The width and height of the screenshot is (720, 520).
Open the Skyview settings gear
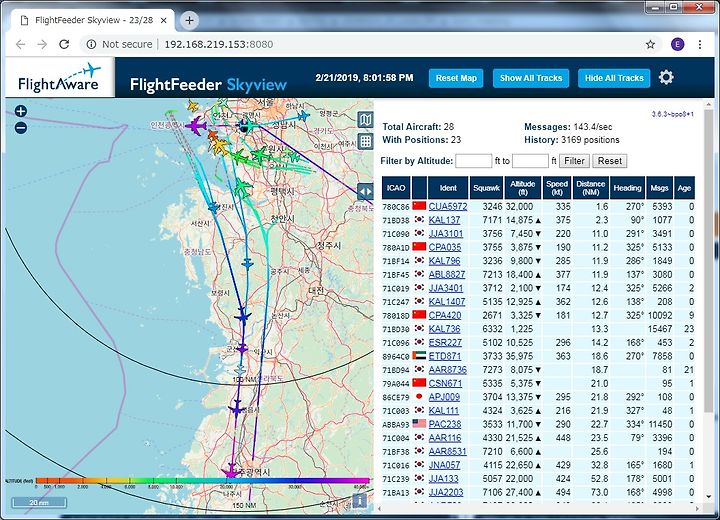click(666, 77)
